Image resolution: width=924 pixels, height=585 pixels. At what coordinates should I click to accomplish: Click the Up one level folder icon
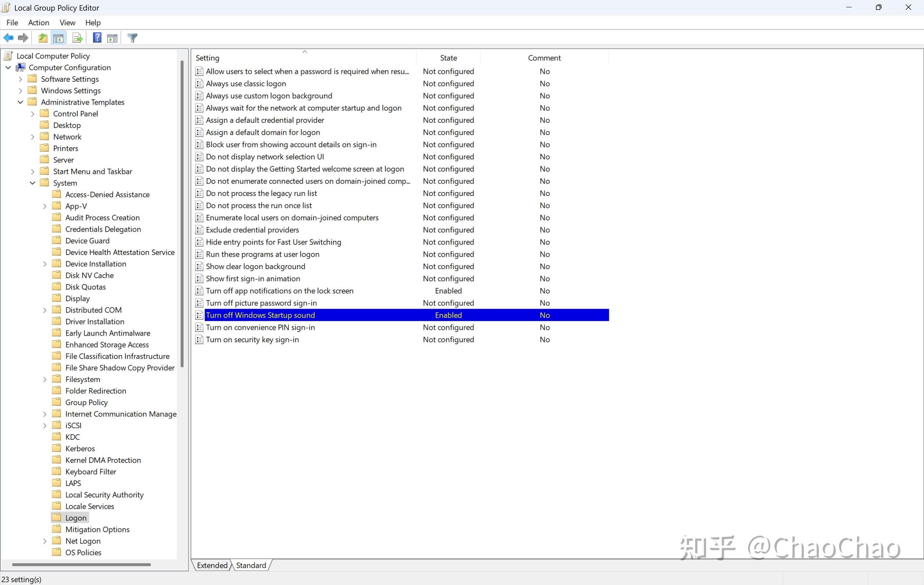[x=43, y=38]
